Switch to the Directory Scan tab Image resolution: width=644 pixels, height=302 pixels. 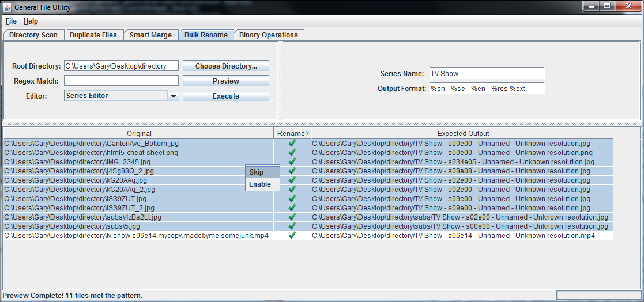click(x=33, y=35)
